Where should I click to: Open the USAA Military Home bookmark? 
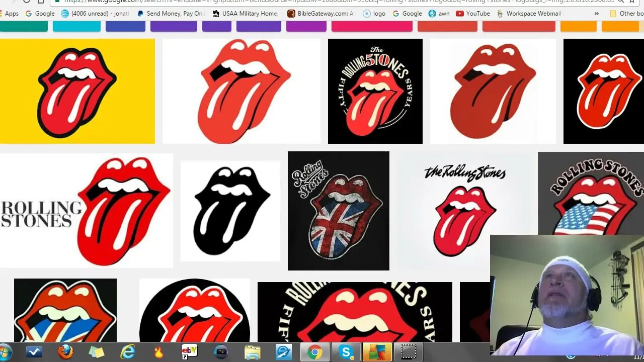(x=245, y=14)
